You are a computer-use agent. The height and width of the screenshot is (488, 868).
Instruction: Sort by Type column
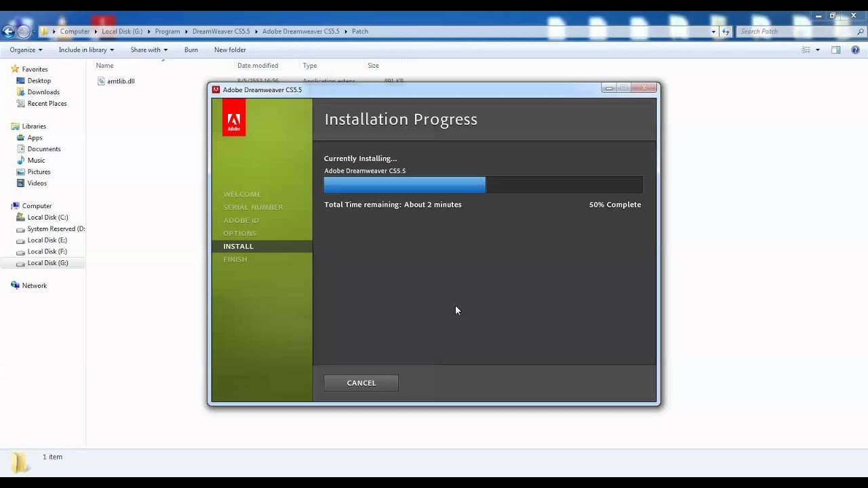(x=310, y=66)
